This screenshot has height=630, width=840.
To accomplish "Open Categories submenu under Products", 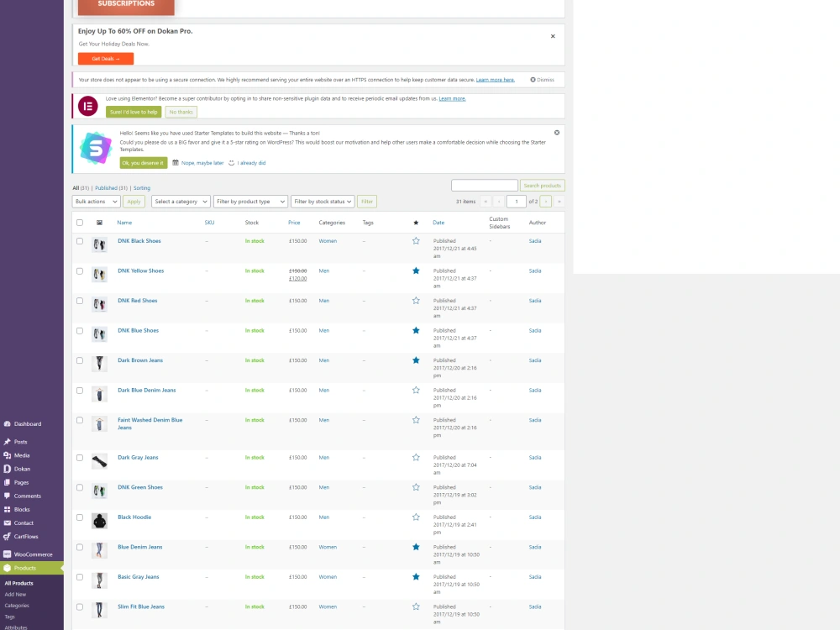I will pyautogui.click(x=17, y=606).
